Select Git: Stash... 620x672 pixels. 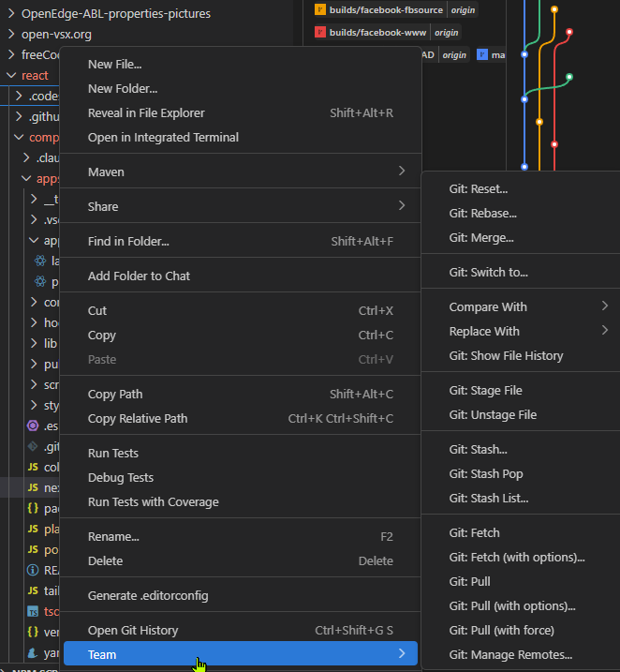523,450
